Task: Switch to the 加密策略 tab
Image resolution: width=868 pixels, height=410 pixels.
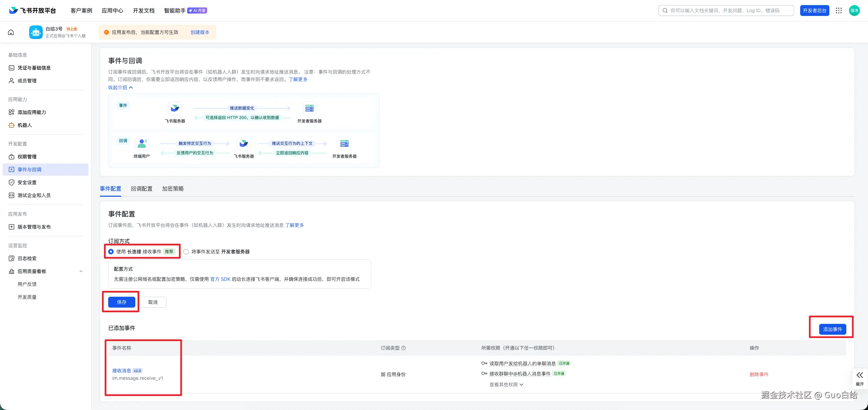Action: 173,189
